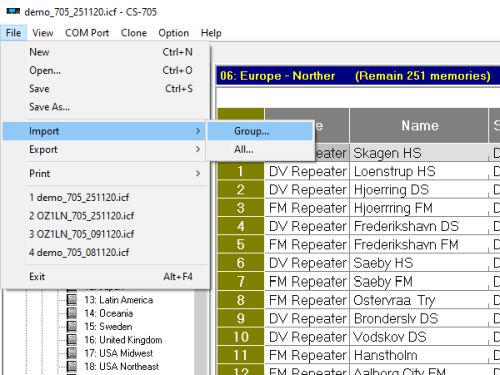Screen dimensions: 500x375
Task: Click the Hjoerrring FM name cell
Action: pos(419,208)
